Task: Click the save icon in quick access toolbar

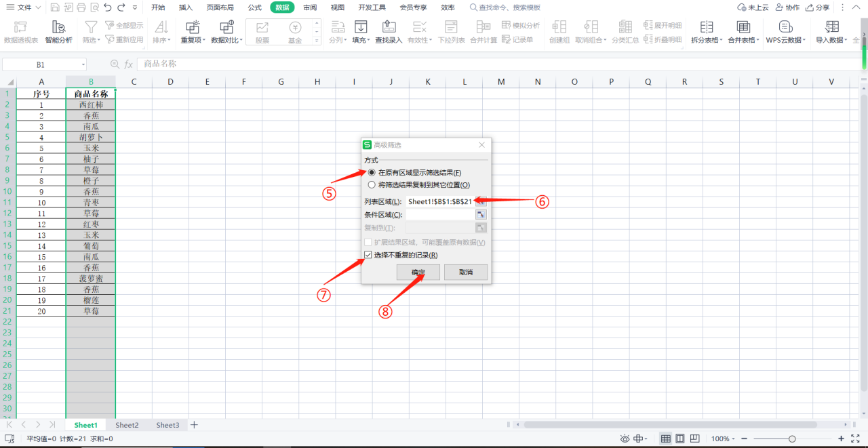Action: coord(54,7)
